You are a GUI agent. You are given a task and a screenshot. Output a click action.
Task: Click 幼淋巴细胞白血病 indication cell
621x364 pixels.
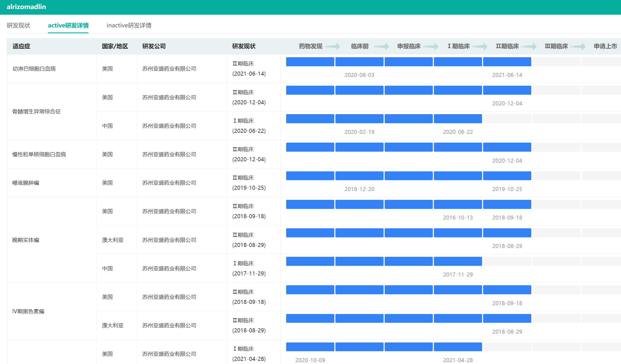tap(34, 69)
